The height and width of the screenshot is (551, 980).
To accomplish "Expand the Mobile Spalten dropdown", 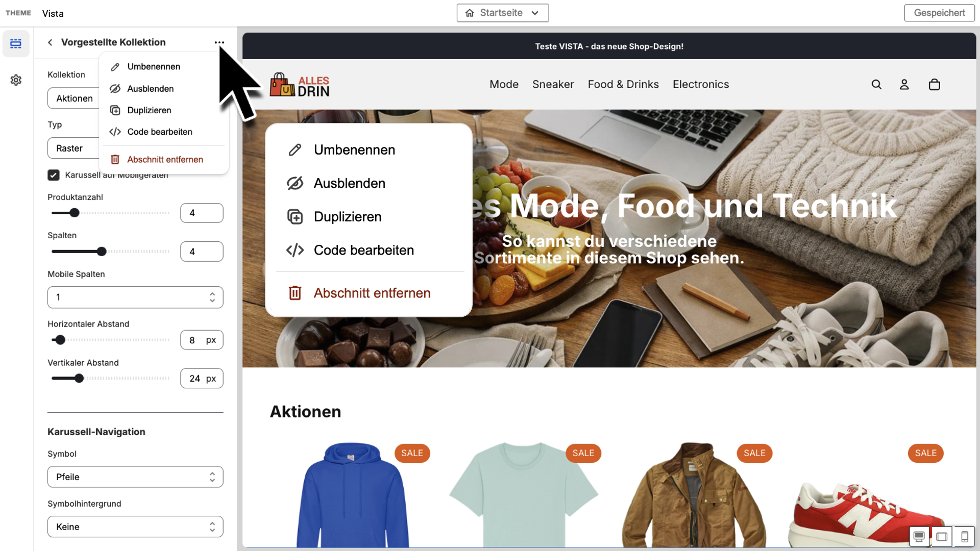I will (135, 297).
